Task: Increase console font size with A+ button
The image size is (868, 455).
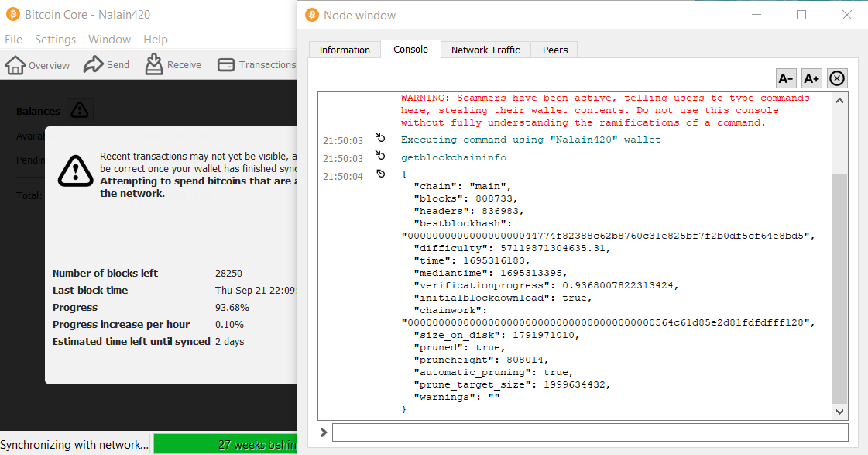Action: [x=811, y=79]
